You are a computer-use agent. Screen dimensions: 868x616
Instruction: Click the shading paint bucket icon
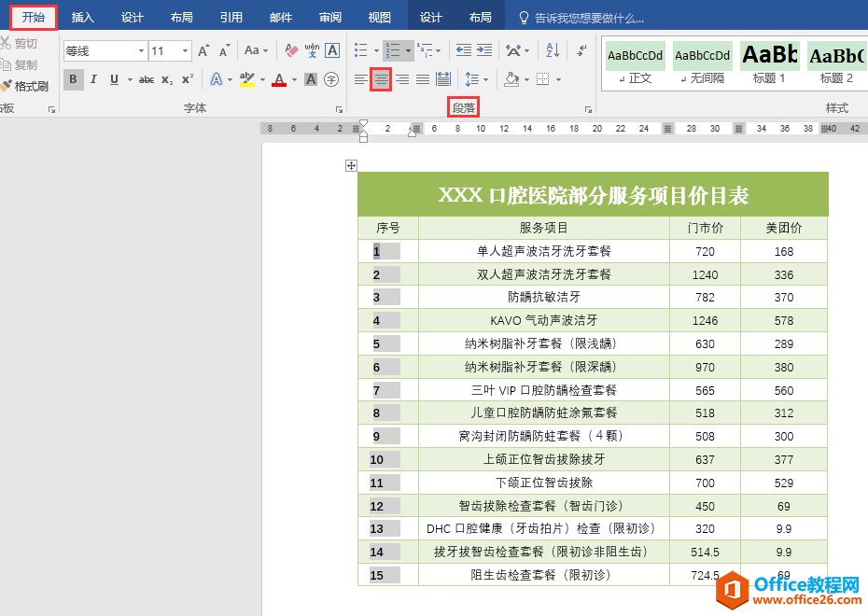point(511,79)
